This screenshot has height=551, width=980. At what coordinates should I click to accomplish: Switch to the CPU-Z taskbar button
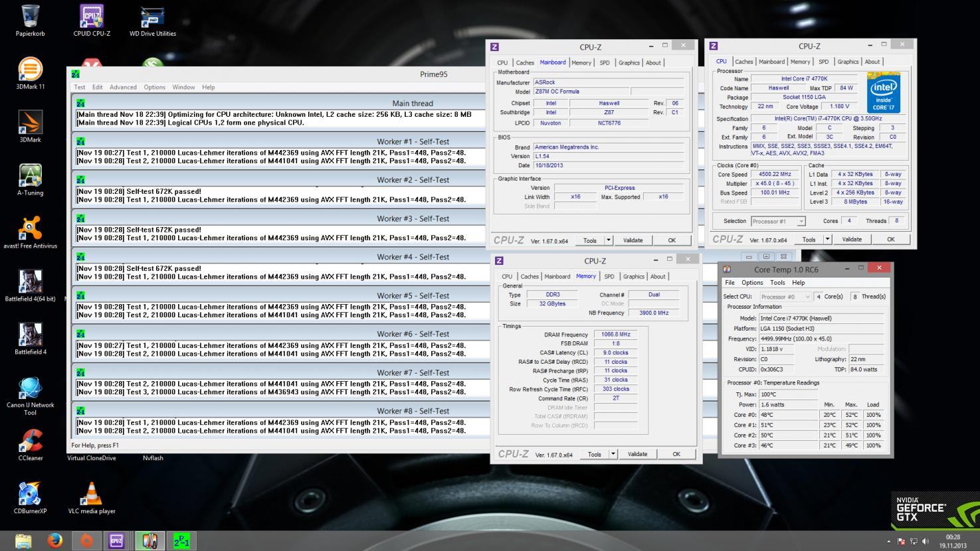[117, 541]
